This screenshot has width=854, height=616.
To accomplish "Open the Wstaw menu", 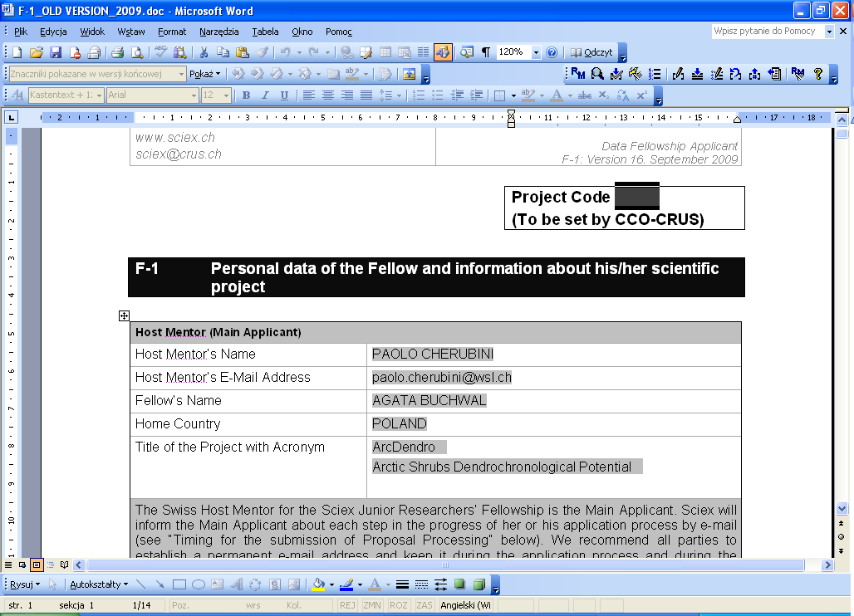I will [131, 32].
